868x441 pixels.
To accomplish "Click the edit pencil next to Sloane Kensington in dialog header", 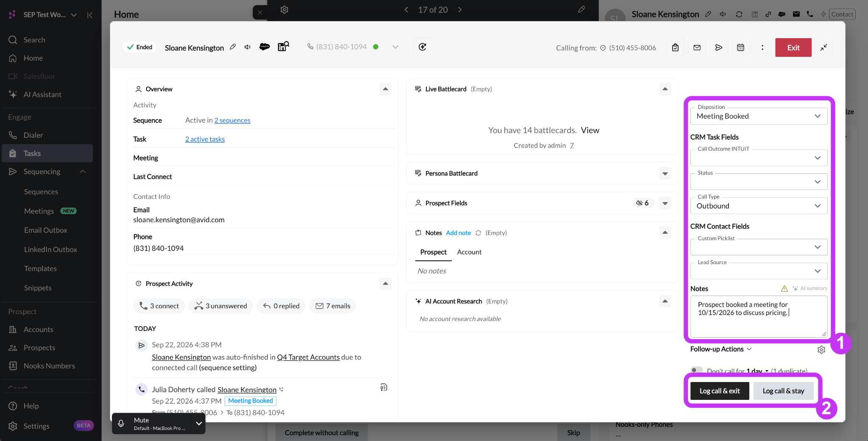I will point(233,47).
